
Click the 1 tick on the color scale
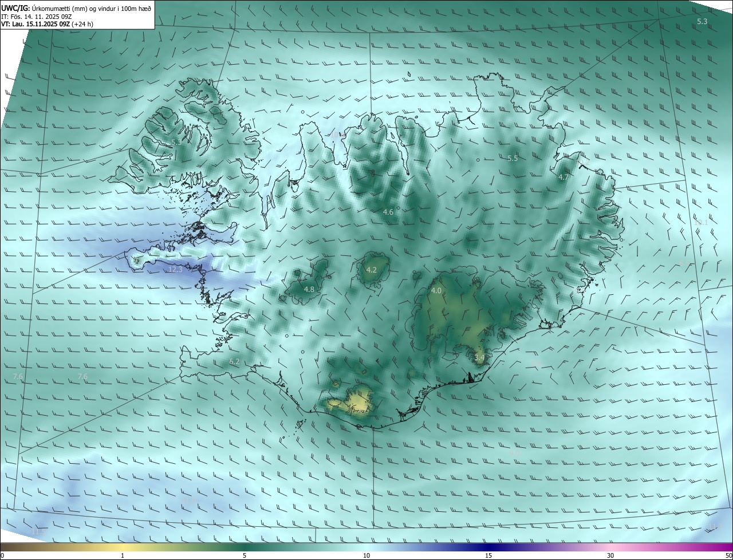click(123, 555)
